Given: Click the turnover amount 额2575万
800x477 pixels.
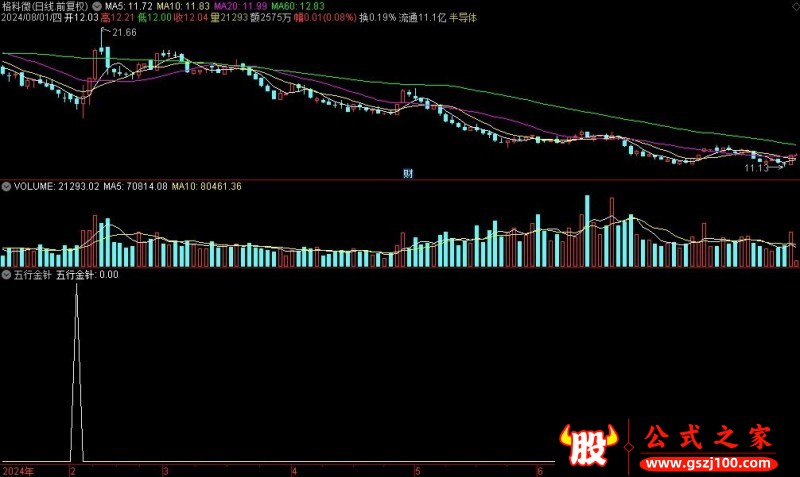Looking at the screenshot, I should [x=271, y=18].
